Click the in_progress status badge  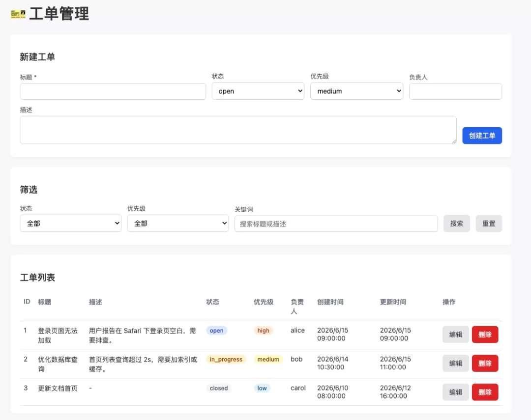pyautogui.click(x=226, y=359)
